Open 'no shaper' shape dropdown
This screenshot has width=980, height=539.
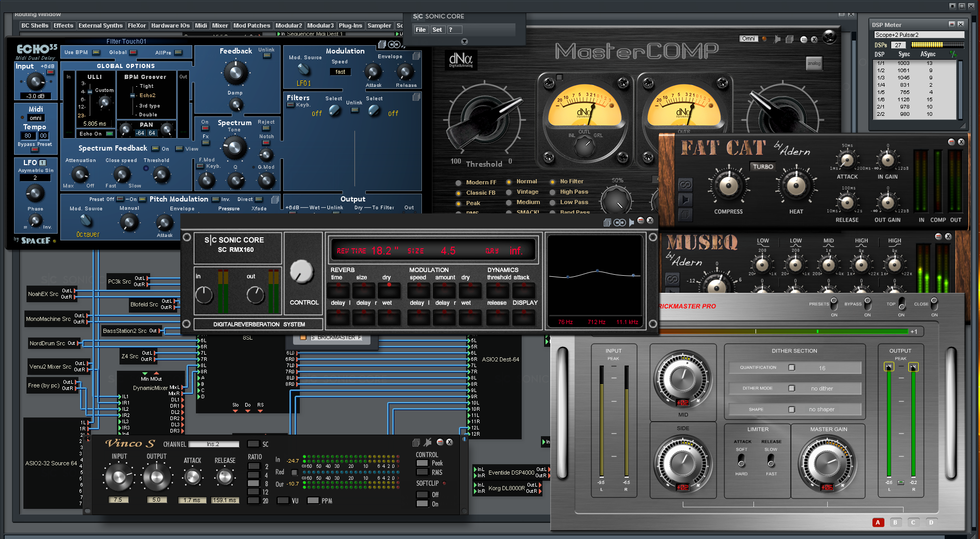point(822,409)
